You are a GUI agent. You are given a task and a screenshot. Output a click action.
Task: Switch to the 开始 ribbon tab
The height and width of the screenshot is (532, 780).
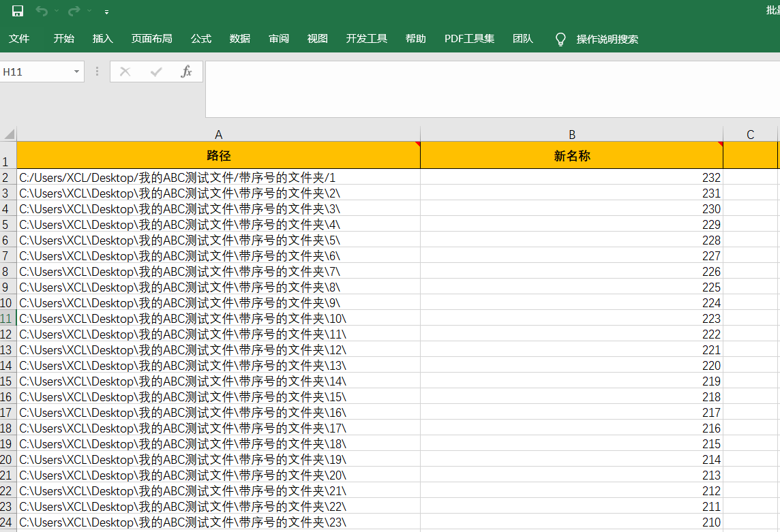click(63, 39)
